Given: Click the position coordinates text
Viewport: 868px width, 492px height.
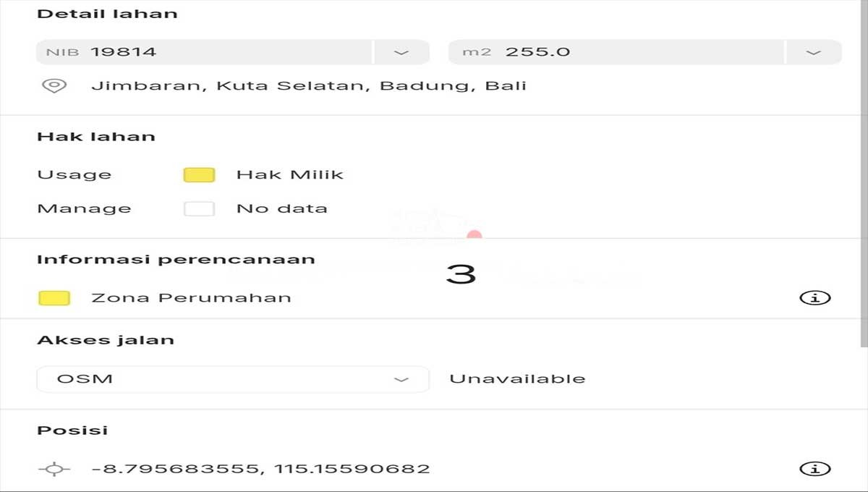Looking at the screenshot, I should (x=260, y=469).
